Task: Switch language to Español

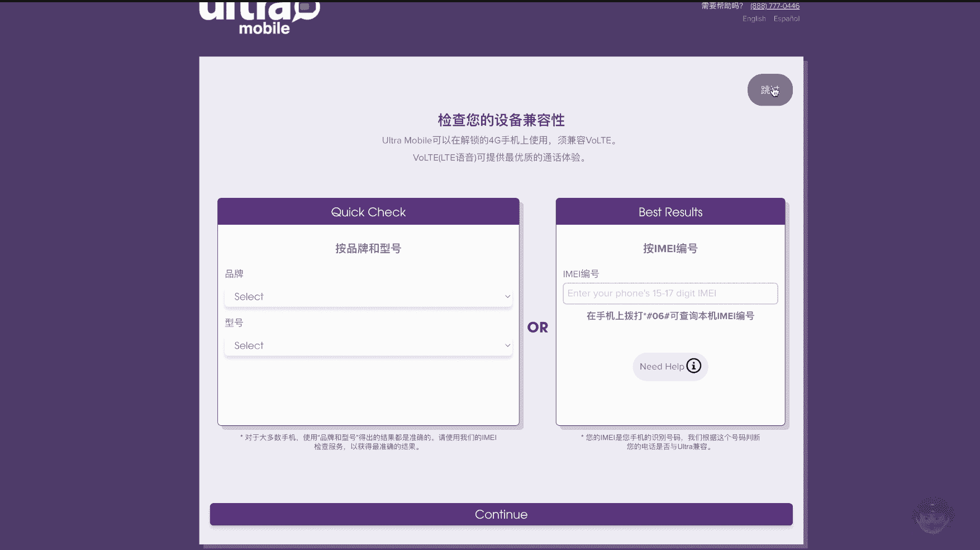Action: [786, 18]
